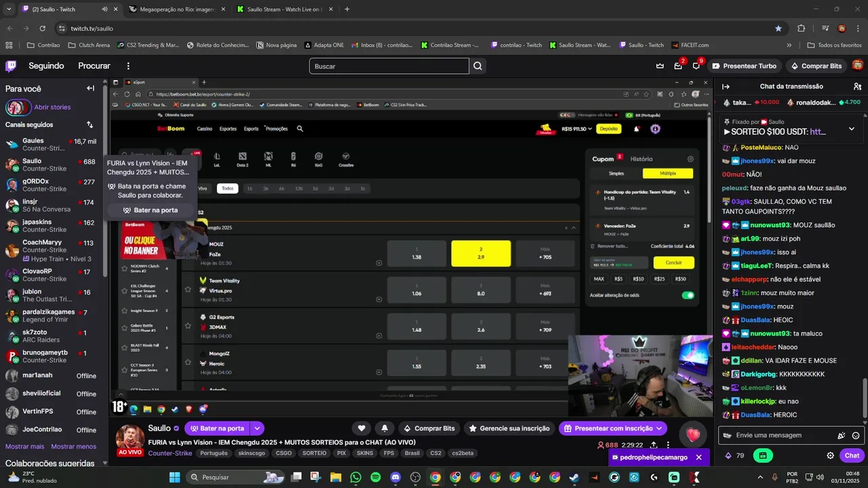Viewport: 868px width, 488px height.
Task: Sort followed channels list
Action: pos(90,125)
